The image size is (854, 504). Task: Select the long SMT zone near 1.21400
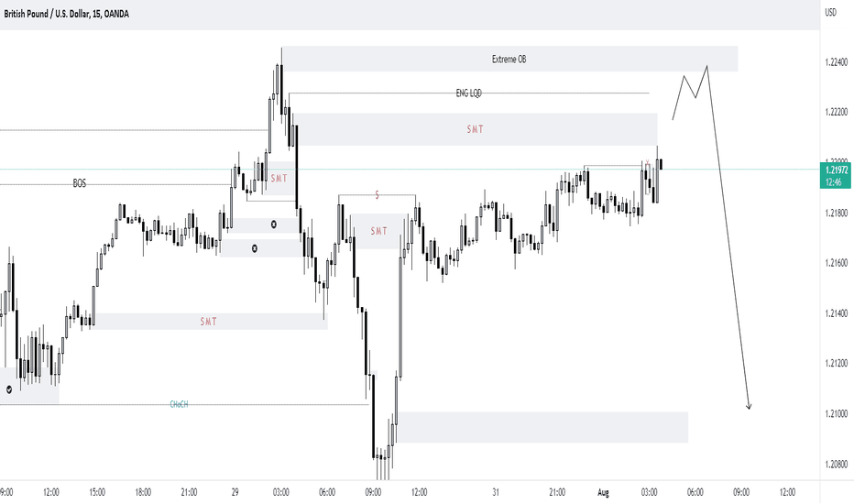(210, 322)
